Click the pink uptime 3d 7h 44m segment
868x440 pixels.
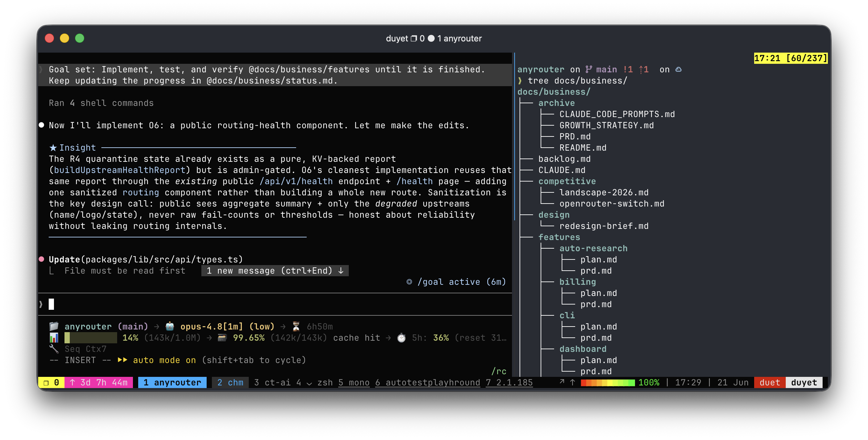[99, 382]
